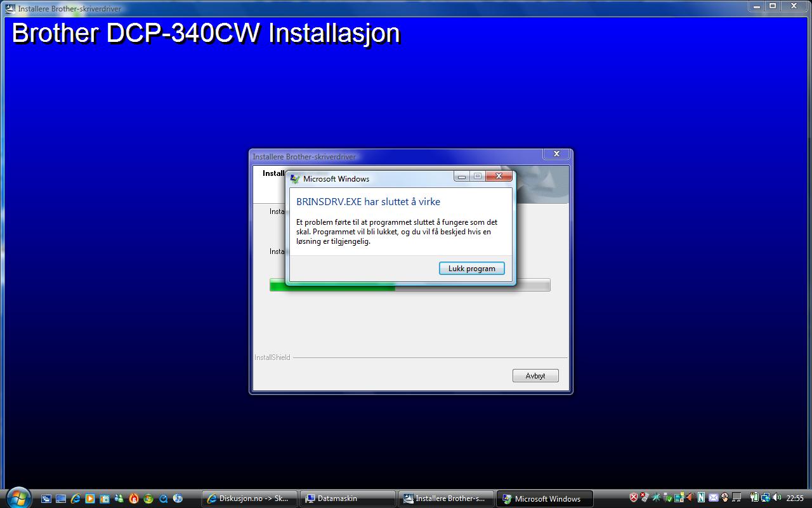Click Avbryt button in installer window
812x508 pixels.
[x=535, y=376]
